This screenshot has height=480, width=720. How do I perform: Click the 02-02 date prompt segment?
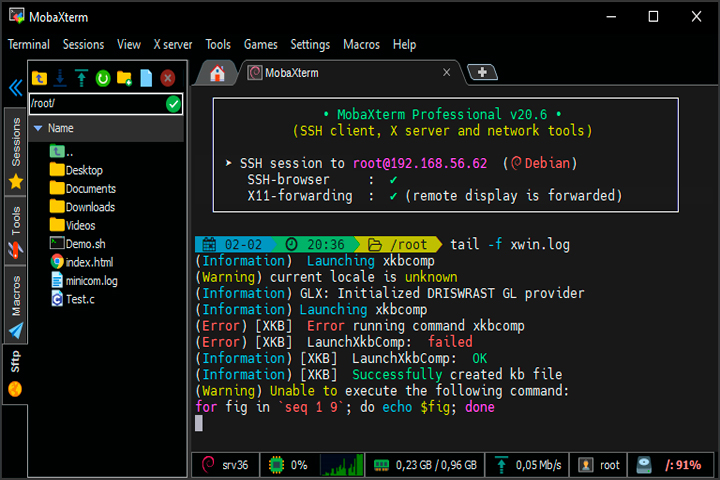[x=234, y=244]
